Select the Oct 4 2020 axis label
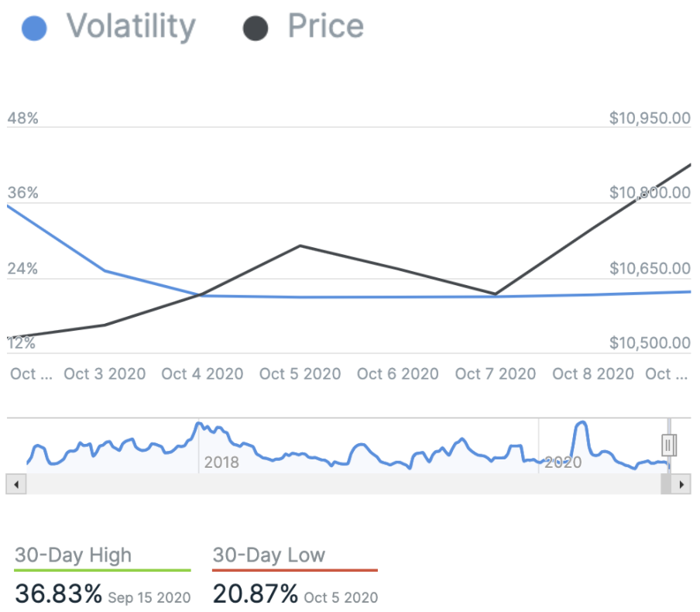Image resolution: width=700 pixels, height=612 pixels. 202,374
